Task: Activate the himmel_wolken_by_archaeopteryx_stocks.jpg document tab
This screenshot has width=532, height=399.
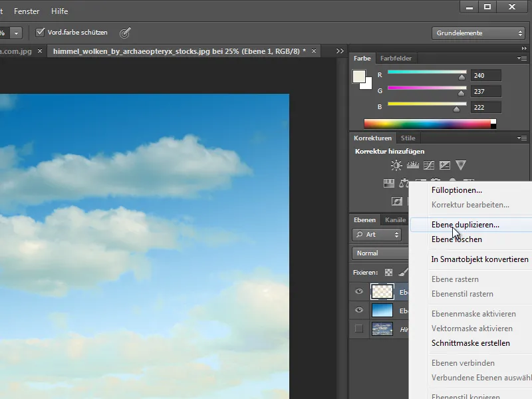Action: 180,51
